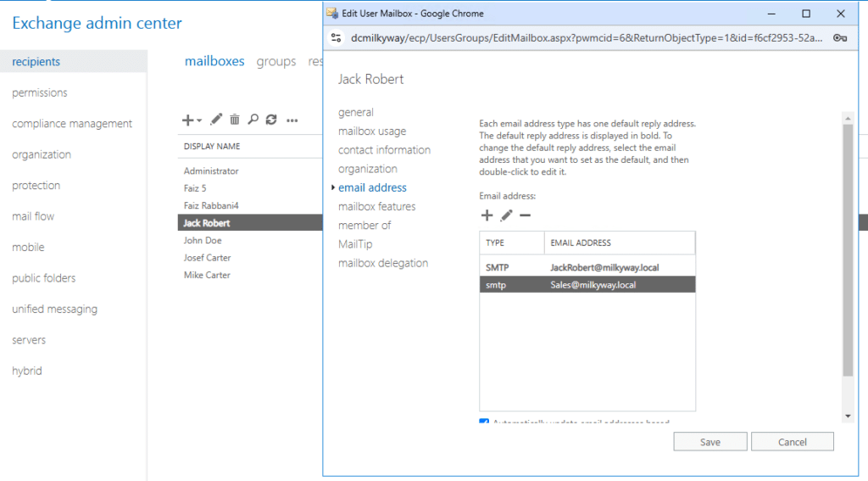Click the Exchange admin center title
The height and width of the screenshot is (481, 868).
click(97, 23)
